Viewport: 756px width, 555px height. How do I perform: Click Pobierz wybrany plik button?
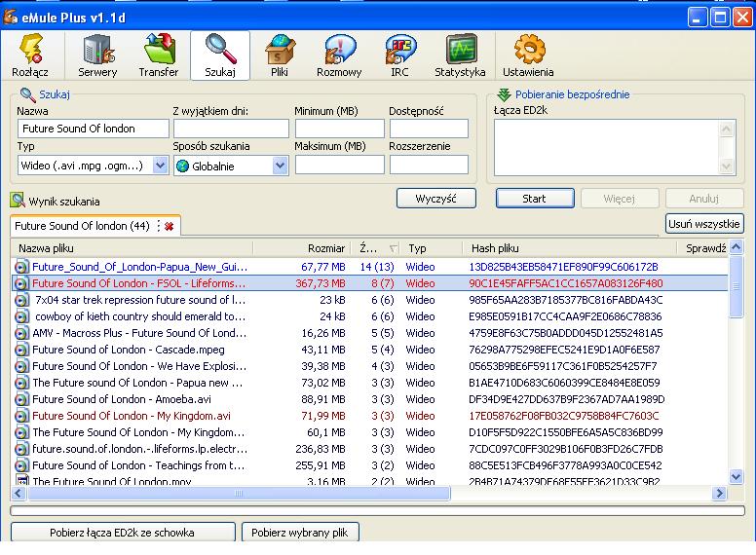tap(301, 533)
